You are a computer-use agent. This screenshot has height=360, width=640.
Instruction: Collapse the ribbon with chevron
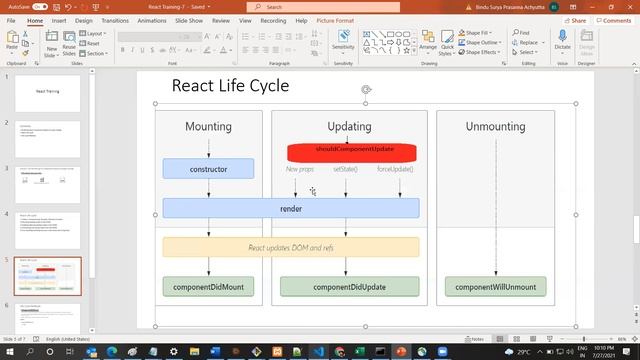point(634,64)
